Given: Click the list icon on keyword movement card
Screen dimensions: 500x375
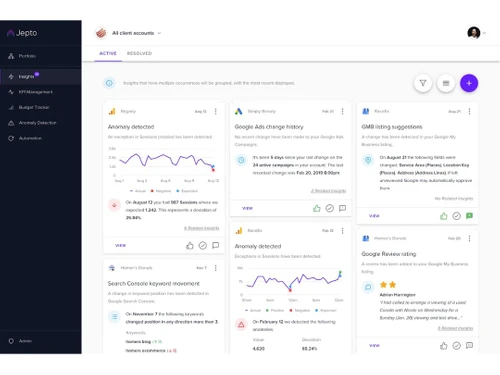Looking at the screenshot, I should click(x=114, y=317).
